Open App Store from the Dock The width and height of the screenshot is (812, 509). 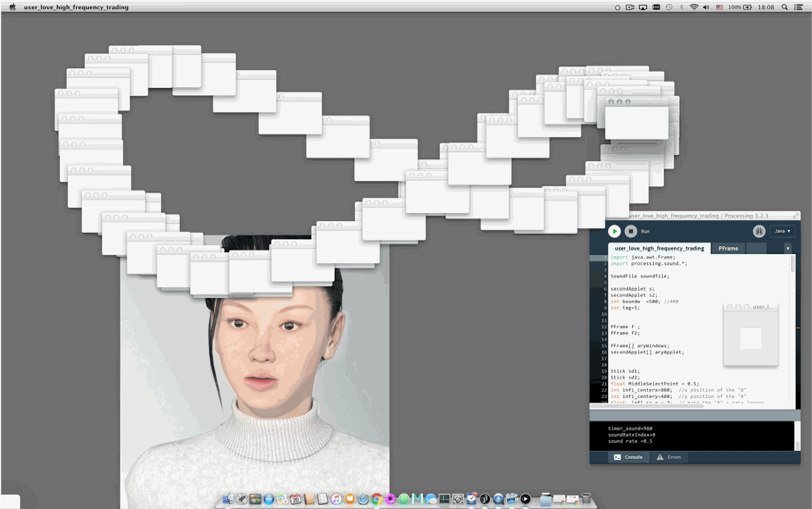click(x=268, y=498)
